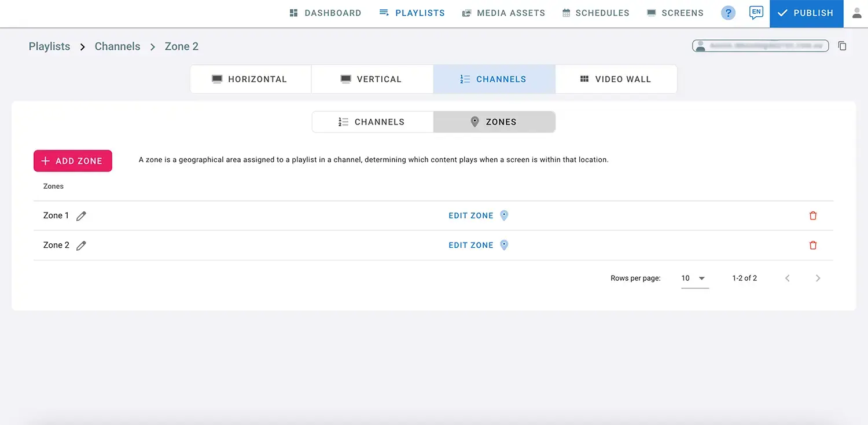Image resolution: width=868 pixels, height=425 pixels.
Task: Expand the rows per page dropdown
Action: [x=694, y=279]
